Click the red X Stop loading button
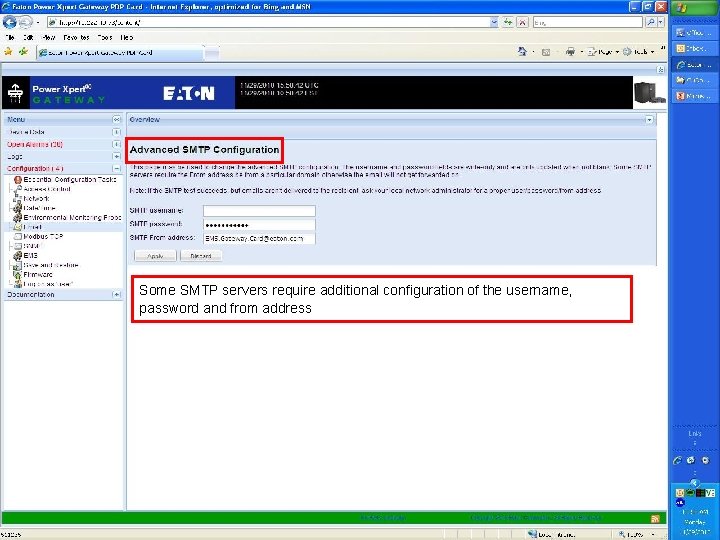 [x=523, y=22]
